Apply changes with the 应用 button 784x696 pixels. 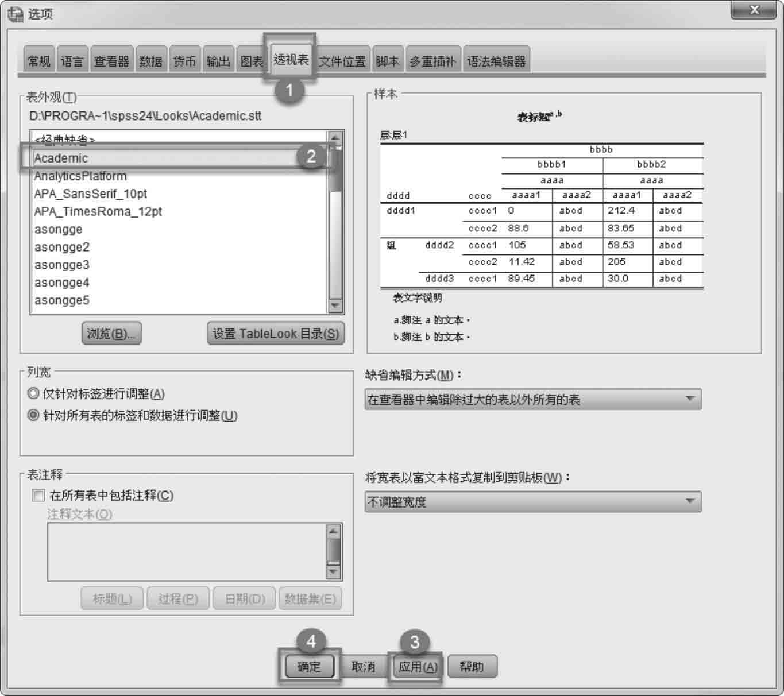pos(418,667)
